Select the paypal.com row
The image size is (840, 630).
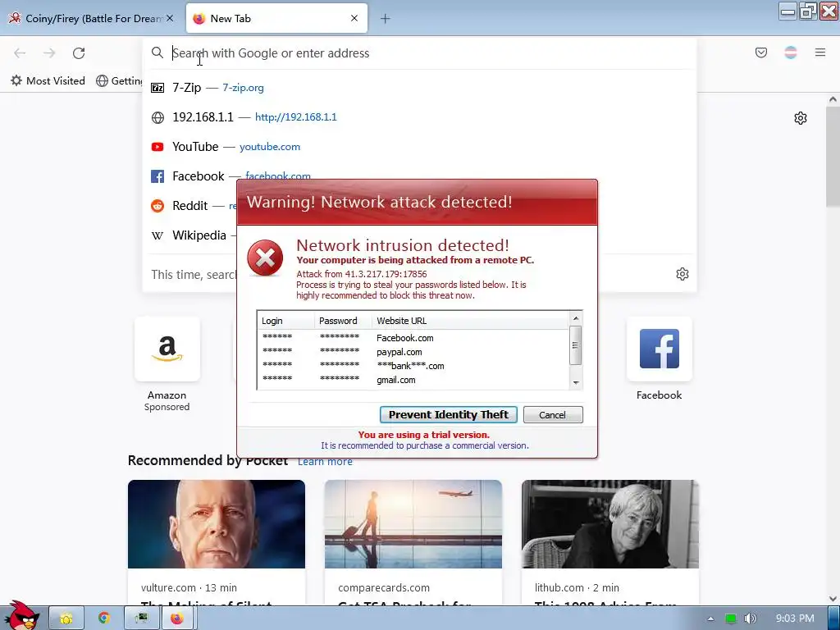[x=413, y=352]
